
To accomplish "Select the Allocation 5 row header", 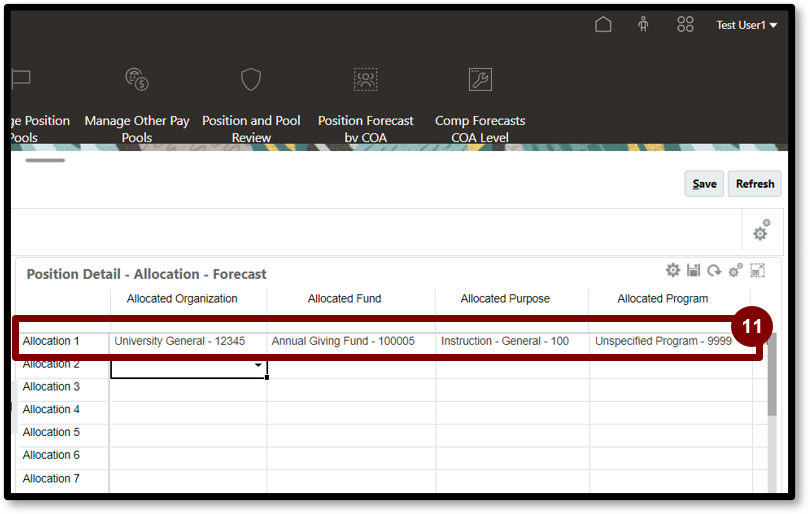I will click(51, 432).
